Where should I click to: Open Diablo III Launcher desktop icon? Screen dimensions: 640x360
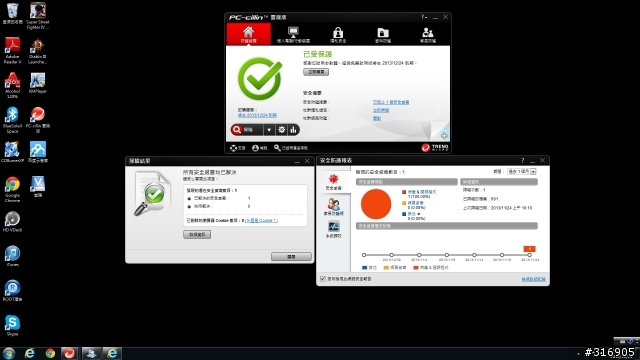click(38, 51)
